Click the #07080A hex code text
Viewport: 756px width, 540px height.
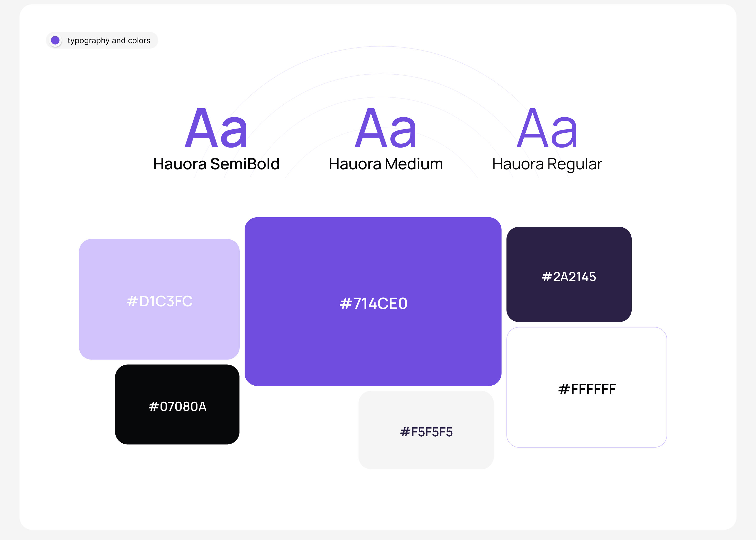(178, 406)
